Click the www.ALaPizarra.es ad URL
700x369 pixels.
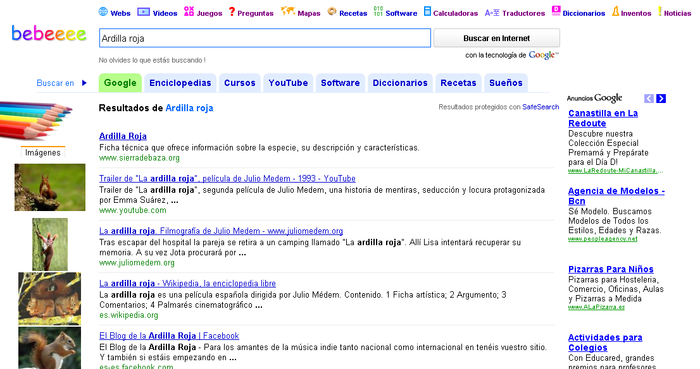pyautogui.click(x=596, y=307)
